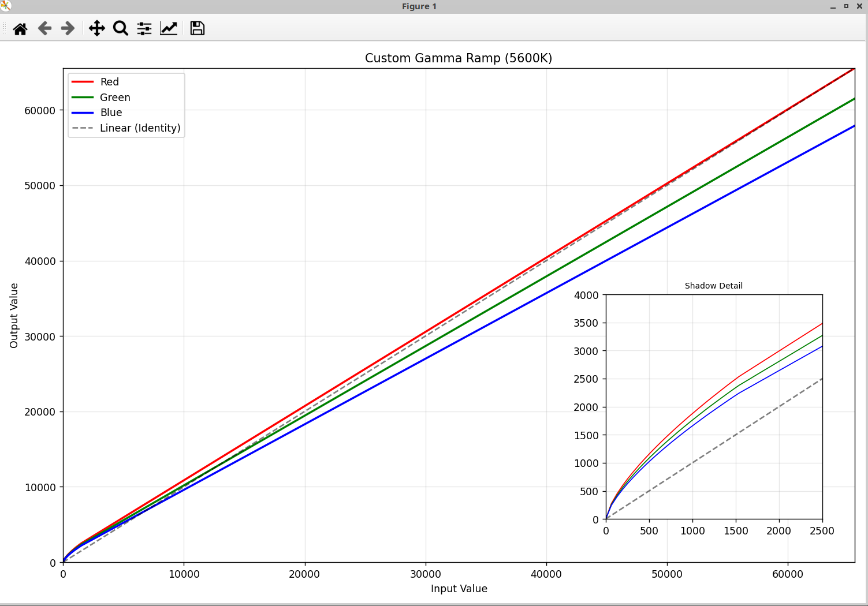The width and height of the screenshot is (868, 606).
Task: Click the green line sample in the legend
Action: pyautogui.click(x=83, y=98)
